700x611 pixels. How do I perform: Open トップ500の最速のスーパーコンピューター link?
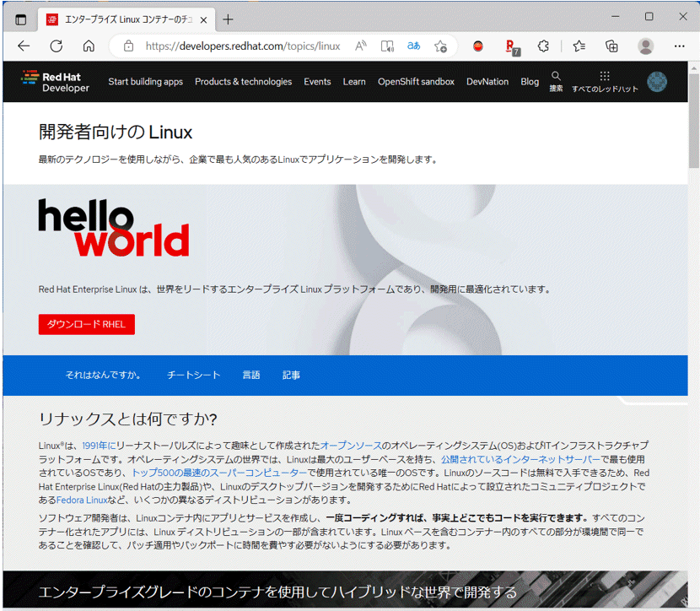219,473
